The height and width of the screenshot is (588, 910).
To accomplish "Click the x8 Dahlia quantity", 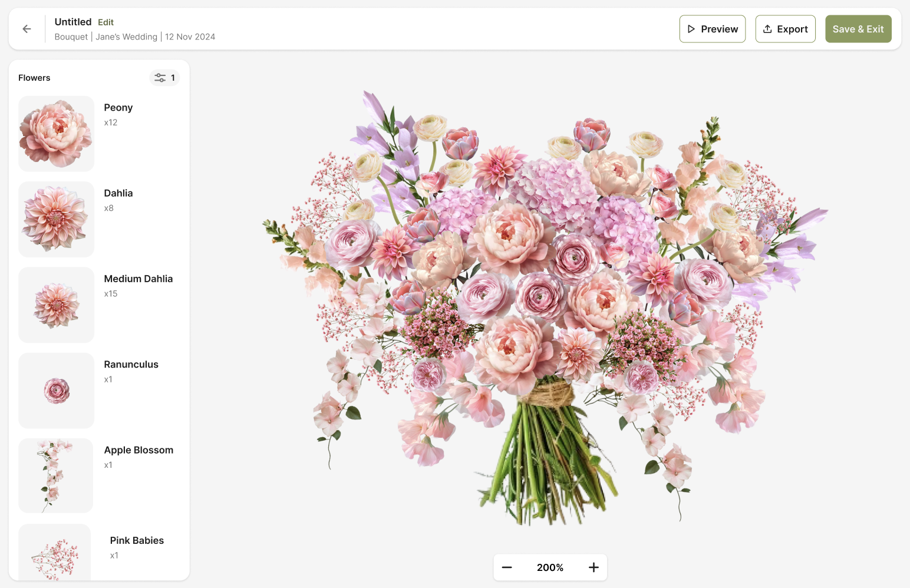I will 109,208.
